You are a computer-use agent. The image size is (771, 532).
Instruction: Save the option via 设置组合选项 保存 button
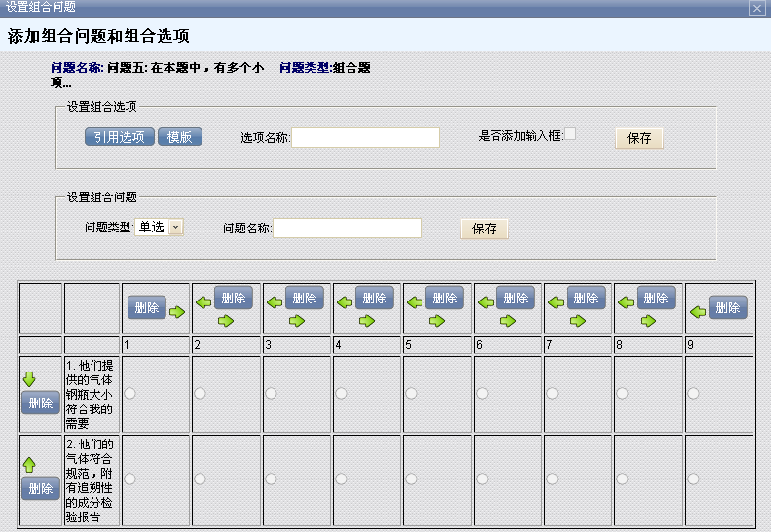[x=639, y=138]
